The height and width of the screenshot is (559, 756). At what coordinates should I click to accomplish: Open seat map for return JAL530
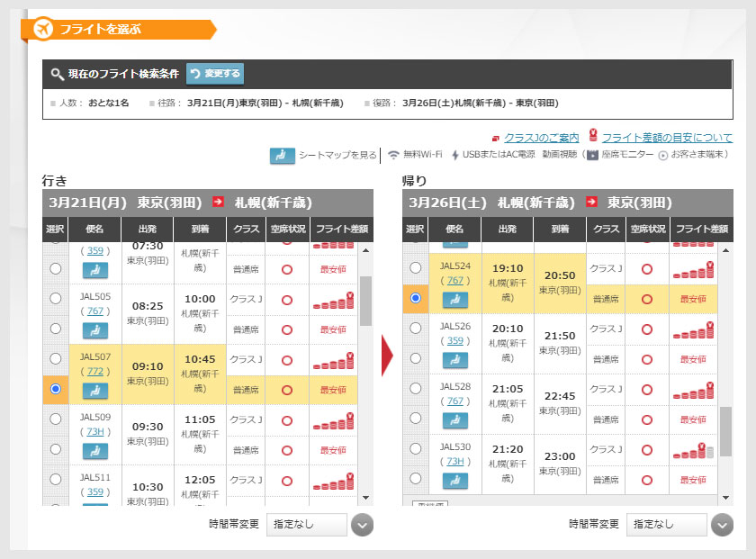(x=455, y=481)
